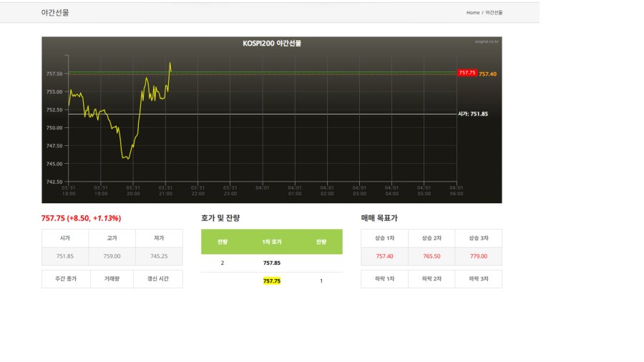
Task: Click the 1차 호가 green header
Action: point(272,242)
